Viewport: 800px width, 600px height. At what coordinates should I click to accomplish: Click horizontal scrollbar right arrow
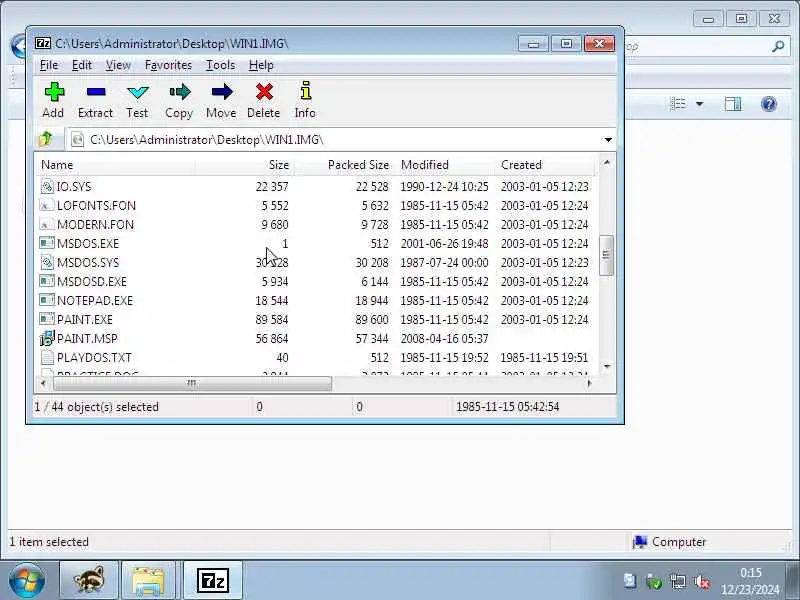click(590, 383)
